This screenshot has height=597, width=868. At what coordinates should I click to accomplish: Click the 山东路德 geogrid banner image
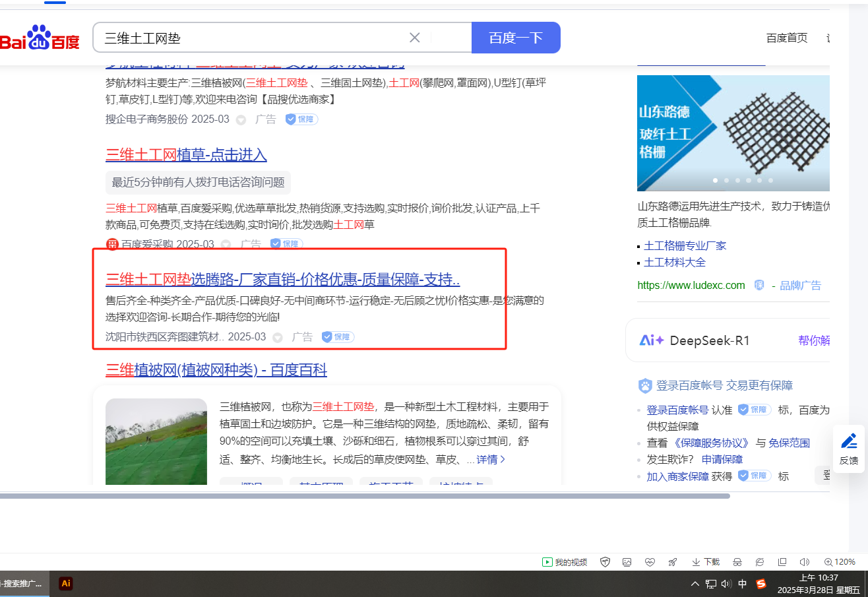(x=732, y=133)
